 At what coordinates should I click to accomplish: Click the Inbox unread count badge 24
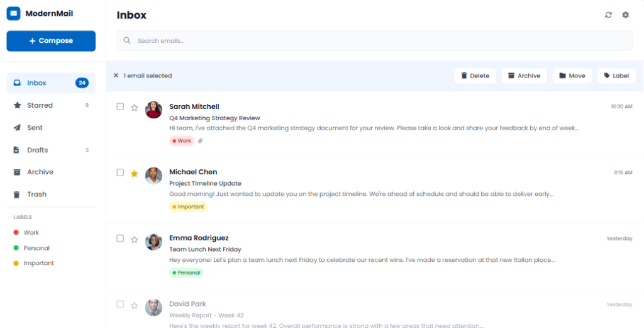(x=82, y=82)
